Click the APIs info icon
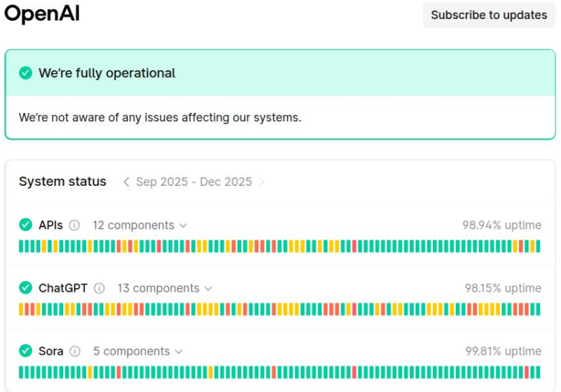561x392 pixels. click(x=75, y=225)
